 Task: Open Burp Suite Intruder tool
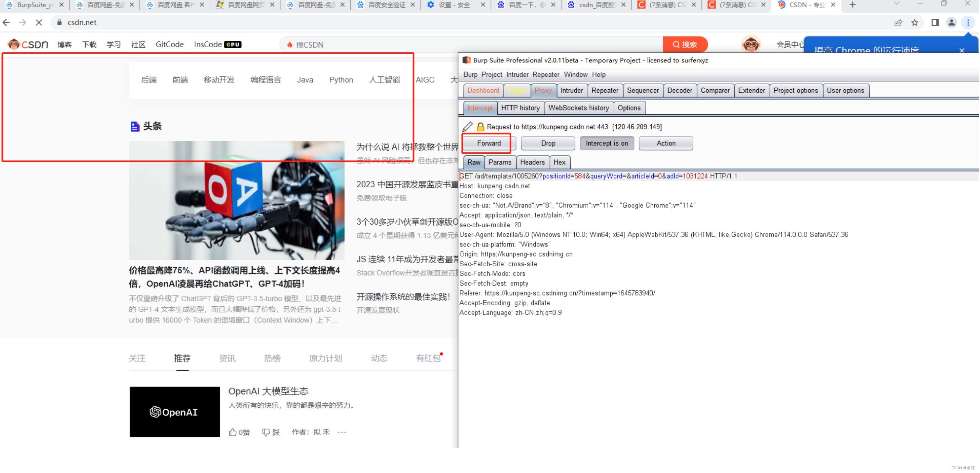tap(570, 91)
